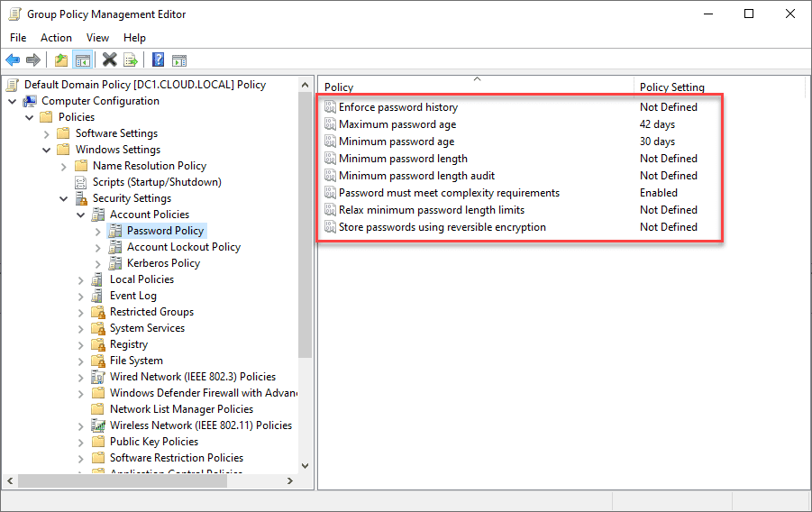Click tree pane scroll down arrow

(x=305, y=466)
